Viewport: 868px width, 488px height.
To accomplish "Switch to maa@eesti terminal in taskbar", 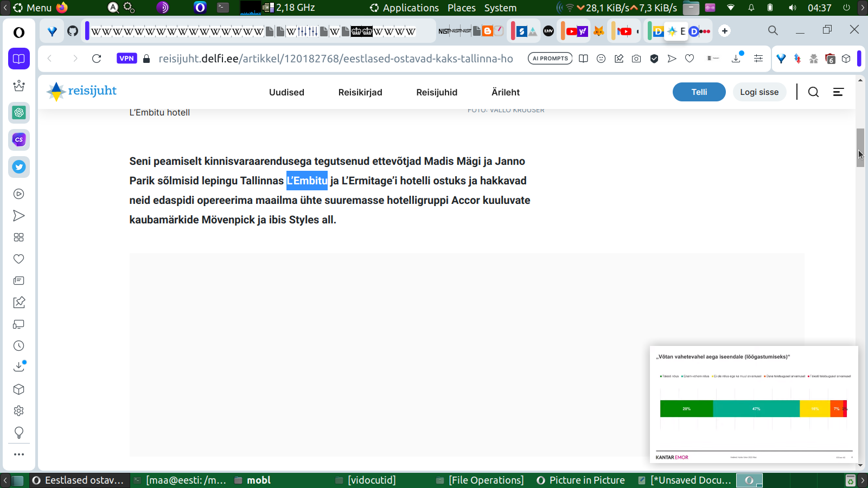I will [180, 480].
